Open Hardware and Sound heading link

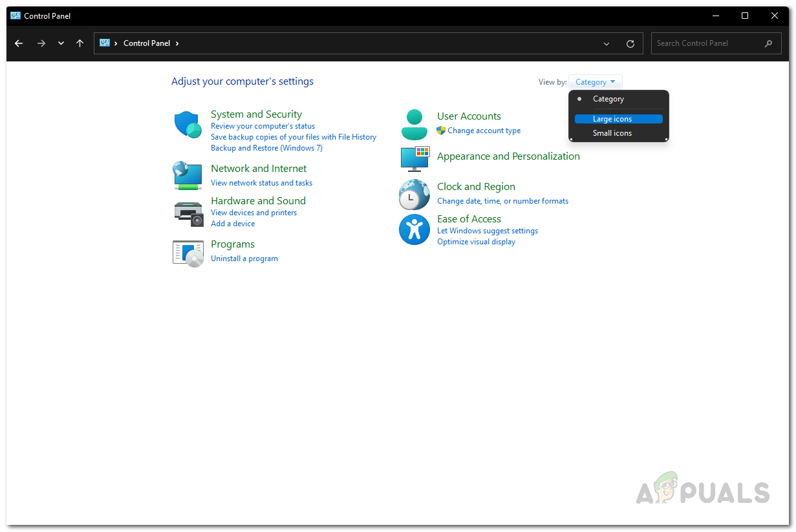(x=258, y=201)
